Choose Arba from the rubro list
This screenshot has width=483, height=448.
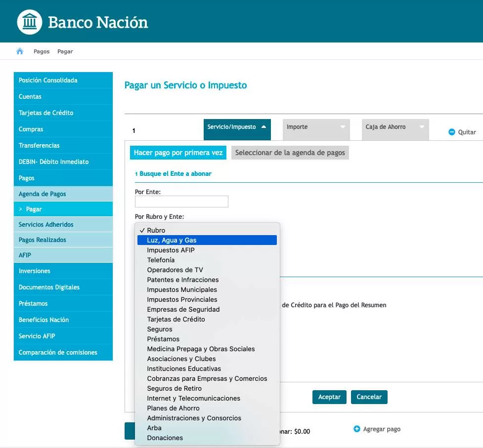pyautogui.click(x=207, y=428)
